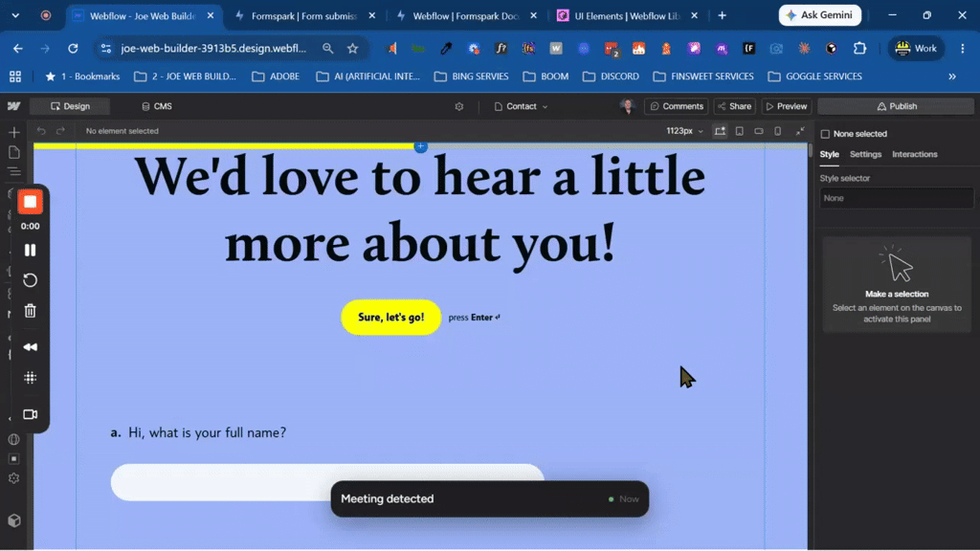
Task: Open the DISCORD bookmark folder
Action: coord(611,77)
